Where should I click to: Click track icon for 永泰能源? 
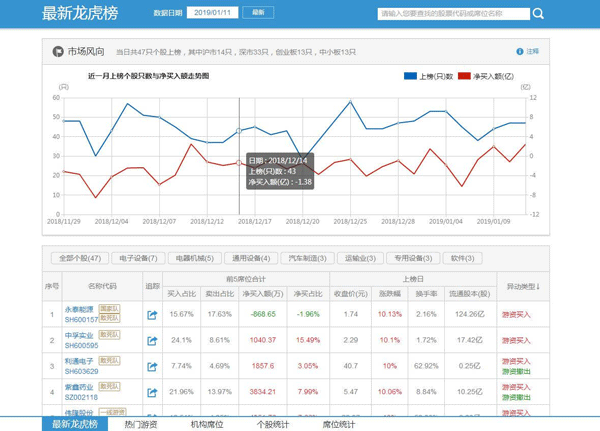pos(153,314)
